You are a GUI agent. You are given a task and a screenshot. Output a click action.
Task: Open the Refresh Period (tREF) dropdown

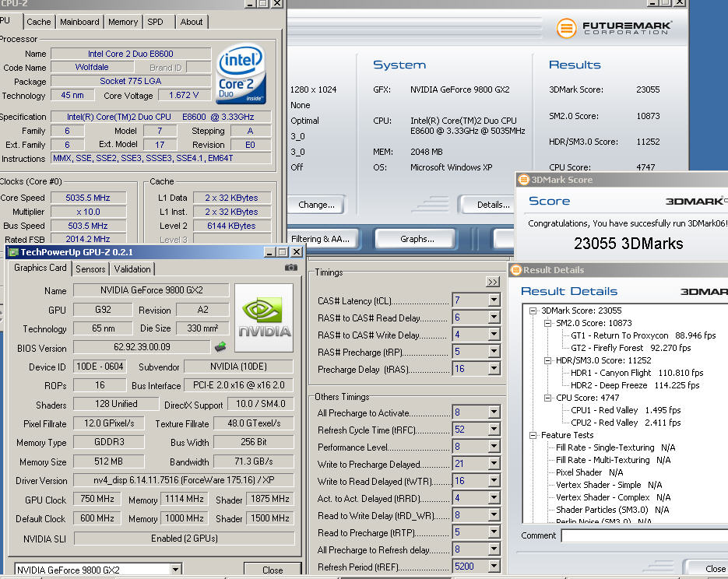[494, 567]
